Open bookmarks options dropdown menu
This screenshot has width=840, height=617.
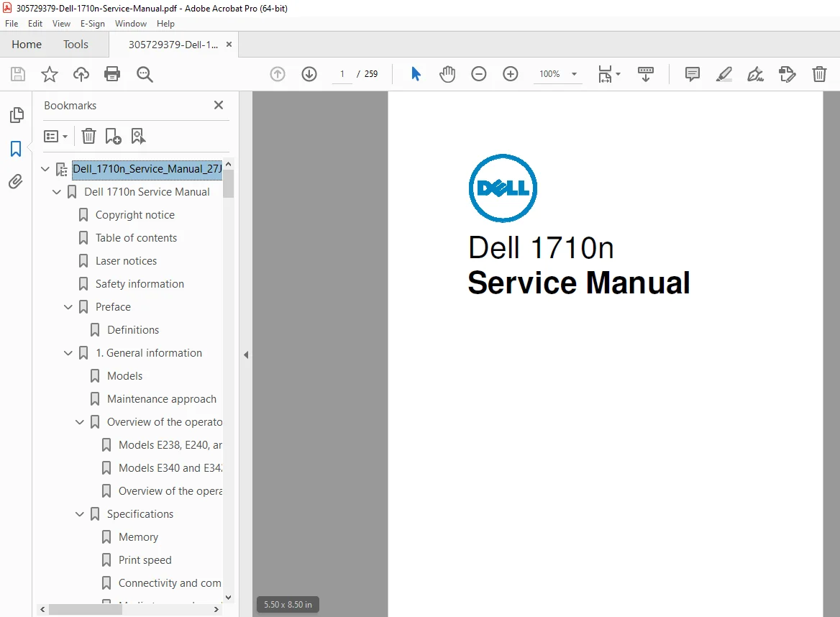[x=55, y=136]
